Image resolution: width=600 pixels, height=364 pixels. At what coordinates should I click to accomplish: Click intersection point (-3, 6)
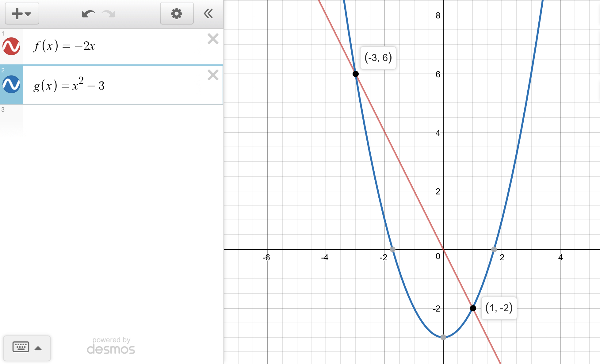coord(355,74)
